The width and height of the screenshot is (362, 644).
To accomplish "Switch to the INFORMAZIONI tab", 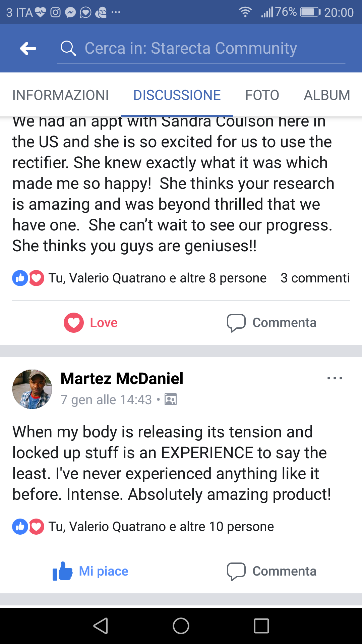I will [60, 95].
